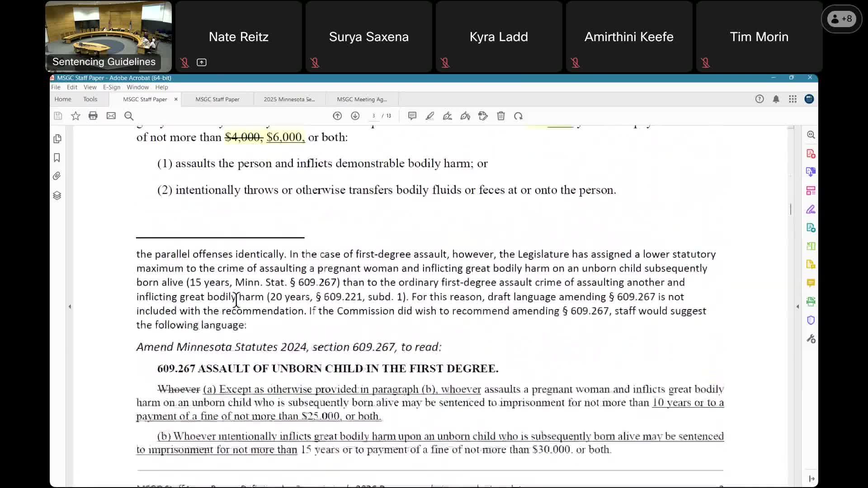Click the Print file icon
This screenshot has width=868, height=488.
coord(93,116)
